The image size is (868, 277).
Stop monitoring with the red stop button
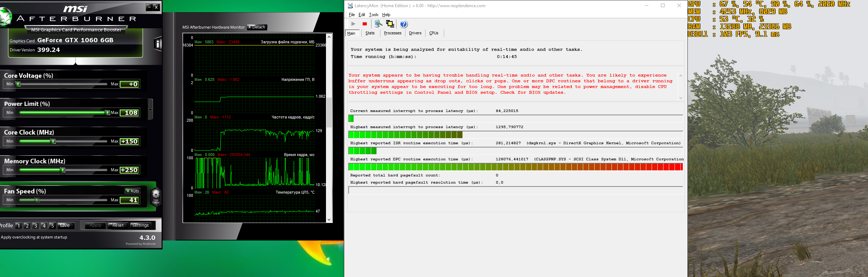click(365, 24)
